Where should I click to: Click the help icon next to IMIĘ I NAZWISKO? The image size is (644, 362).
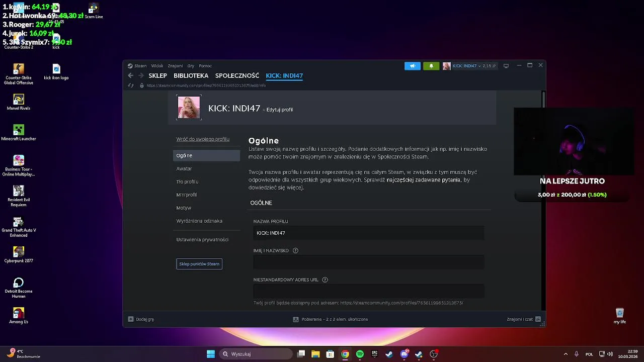pos(295,251)
